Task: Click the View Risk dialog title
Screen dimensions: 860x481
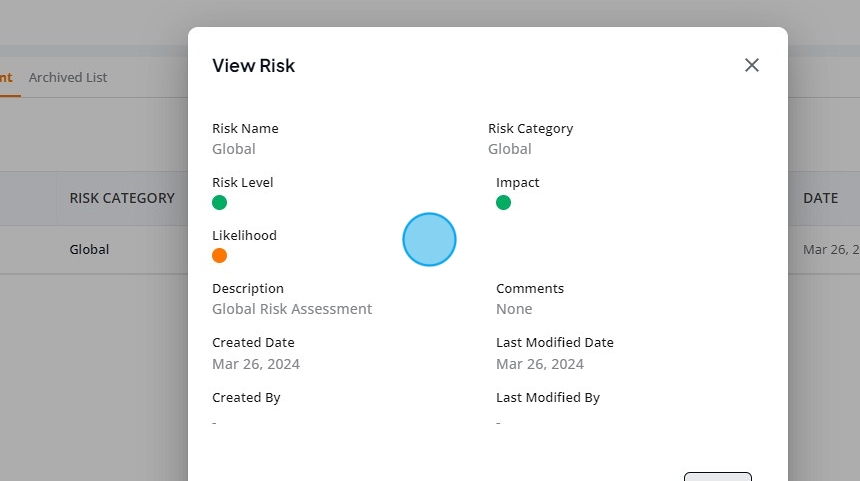Action: point(253,65)
